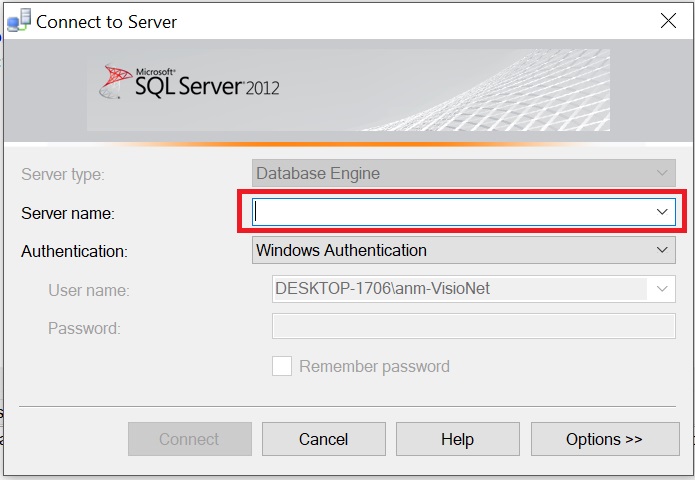
Task: Click the Cancel button
Action: coord(324,439)
